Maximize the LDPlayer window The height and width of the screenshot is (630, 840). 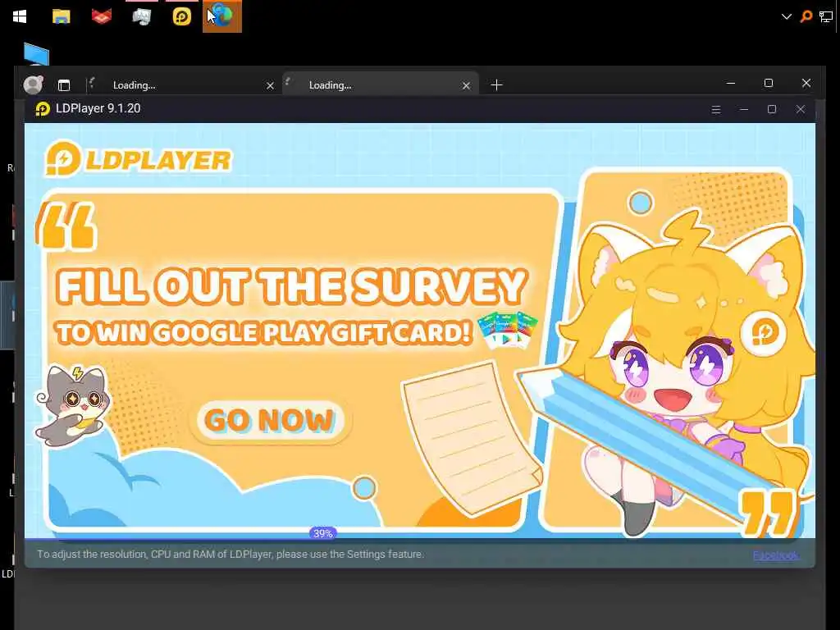tap(772, 109)
